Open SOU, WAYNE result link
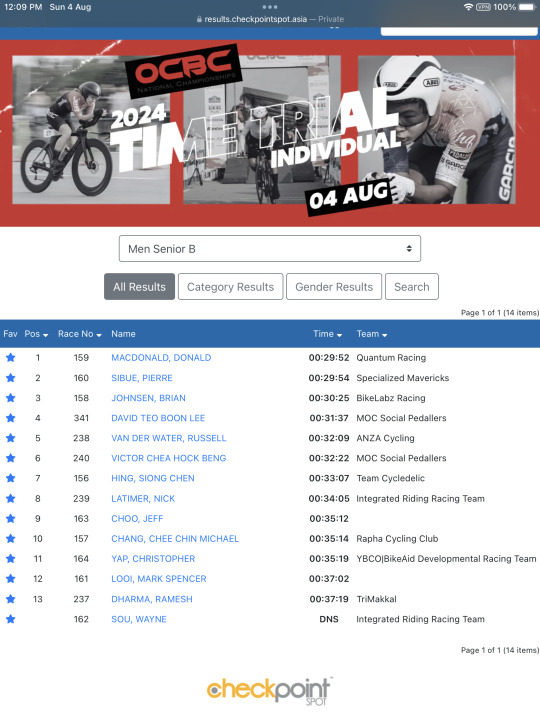This screenshot has height=720, width=540. (139, 619)
